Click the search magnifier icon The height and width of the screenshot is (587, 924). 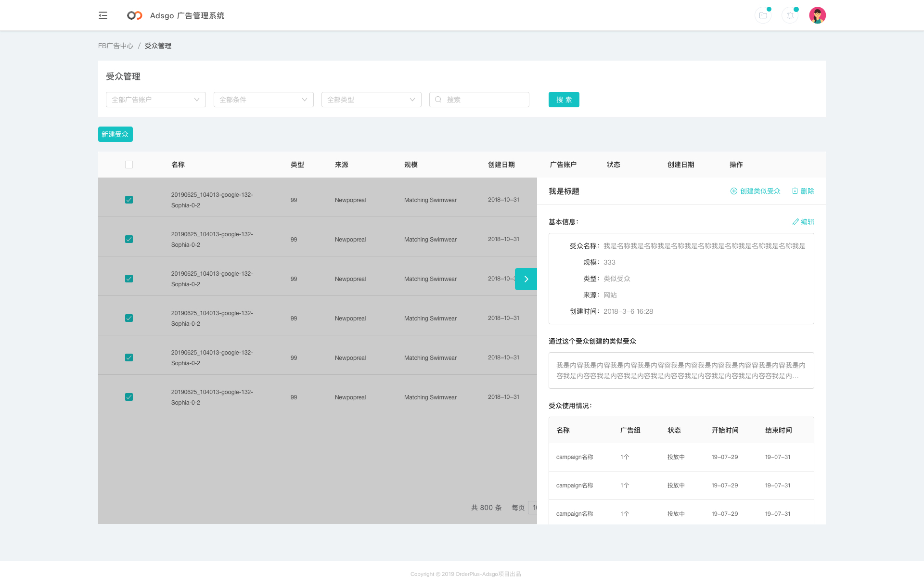[438, 100]
